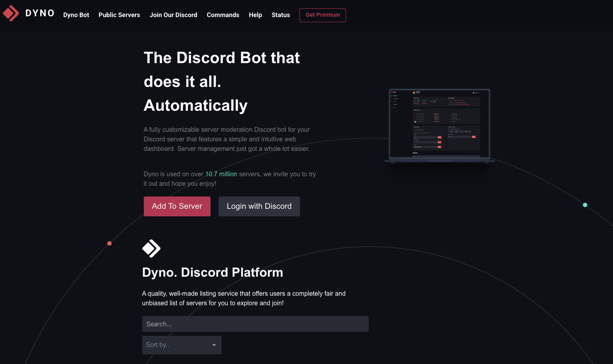Viewport: 613px width, 364px height.
Task: Click the Search field under the platform description
Action: (x=255, y=324)
